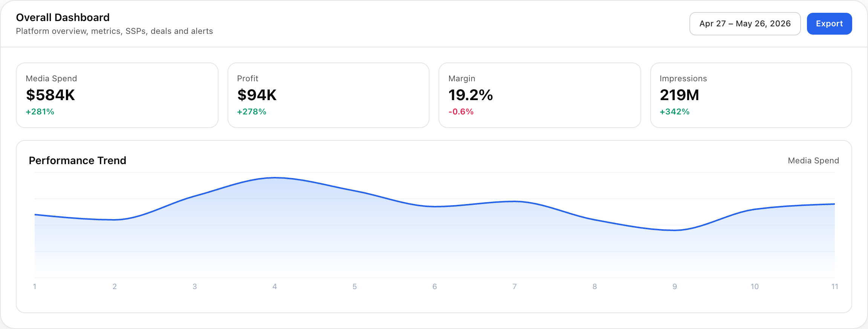Image resolution: width=868 pixels, height=329 pixels.
Task: Click the $584K Media Spend value
Action: tap(50, 95)
